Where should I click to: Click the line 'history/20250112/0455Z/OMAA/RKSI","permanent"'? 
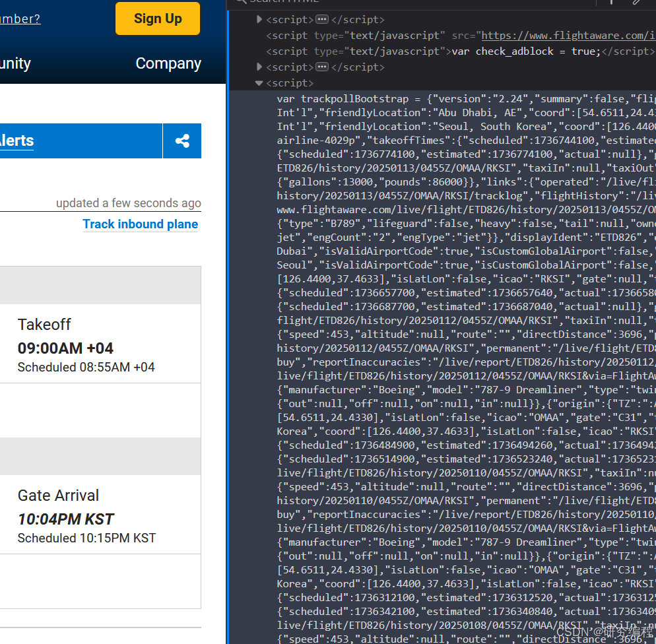click(466, 348)
